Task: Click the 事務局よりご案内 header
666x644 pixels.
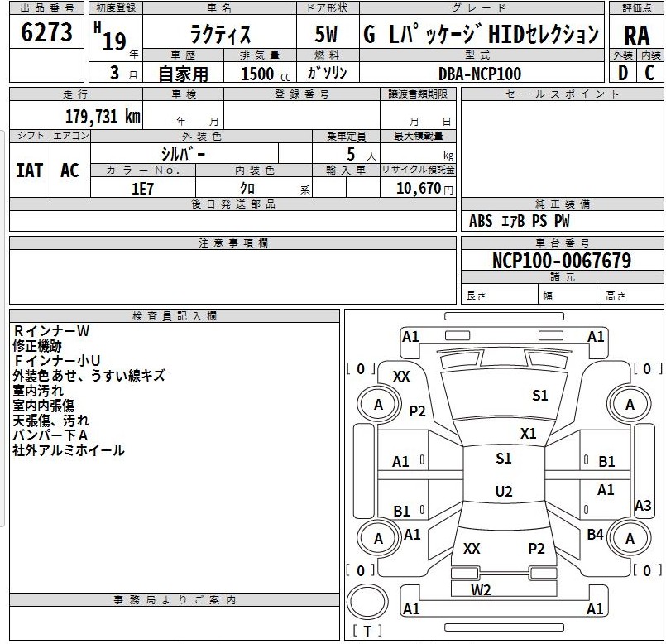Action: (175, 600)
